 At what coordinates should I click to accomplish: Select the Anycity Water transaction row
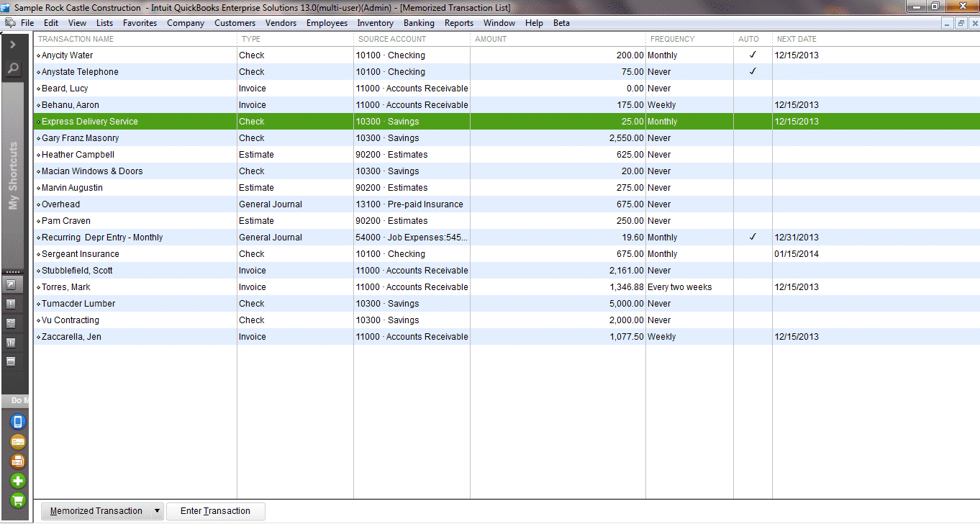click(x=507, y=55)
